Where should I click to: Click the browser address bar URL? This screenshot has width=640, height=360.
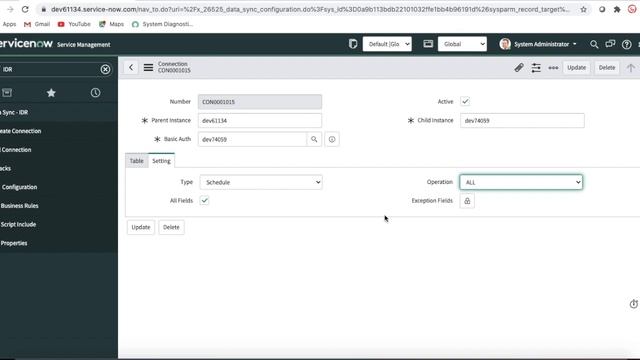pyautogui.click(x=310, y=9)
